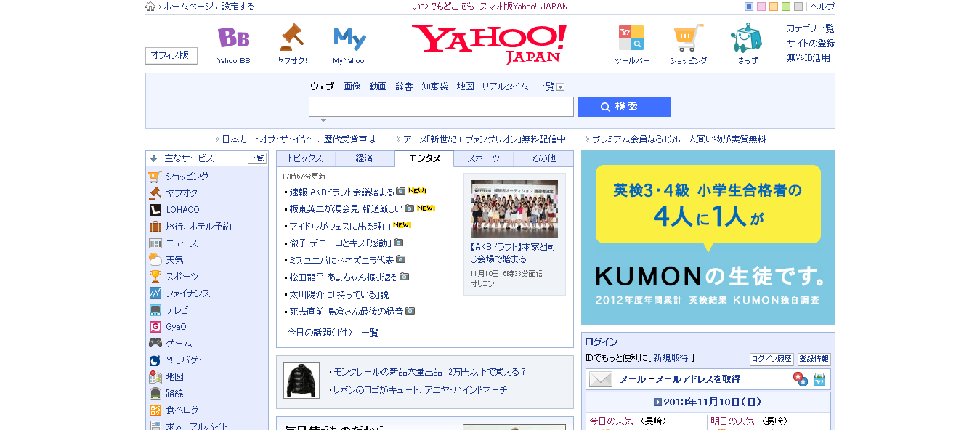The height and width of the screenshot is (430, 980).
Task: Select the エンタメ news tab
Action: tap(424, 158)
